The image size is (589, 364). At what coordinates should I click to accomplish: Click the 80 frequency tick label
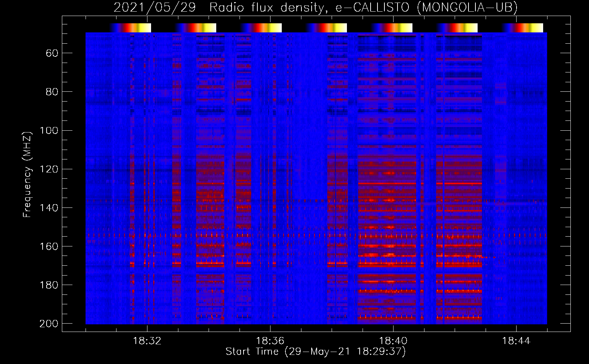click(52, 92)
